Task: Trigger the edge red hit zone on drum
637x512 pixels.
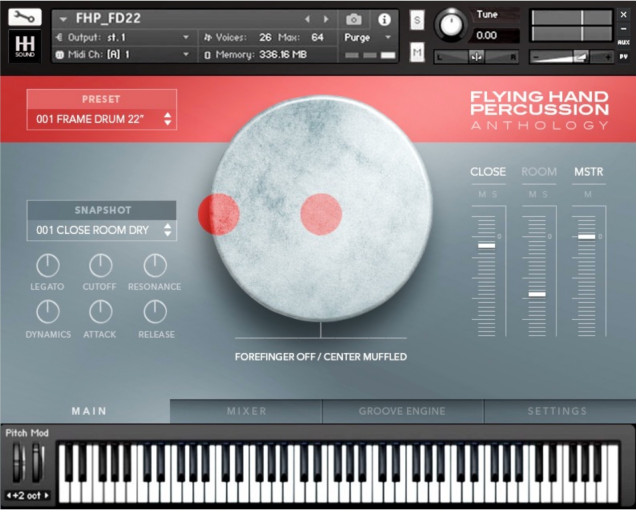Action: (x=219, y=214)
